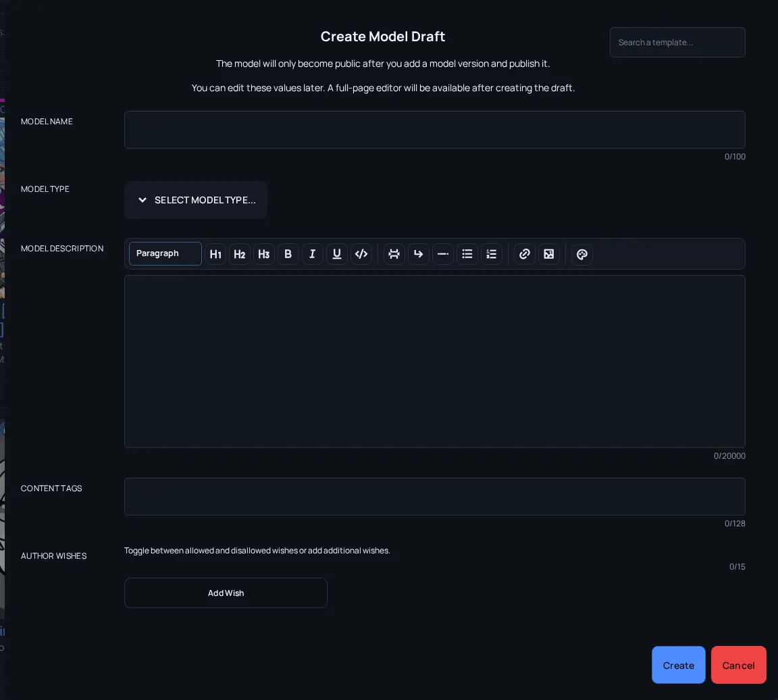Toggle bold text formatting
The height and width of the screenshot is (700, 778).
pos(288,254)
